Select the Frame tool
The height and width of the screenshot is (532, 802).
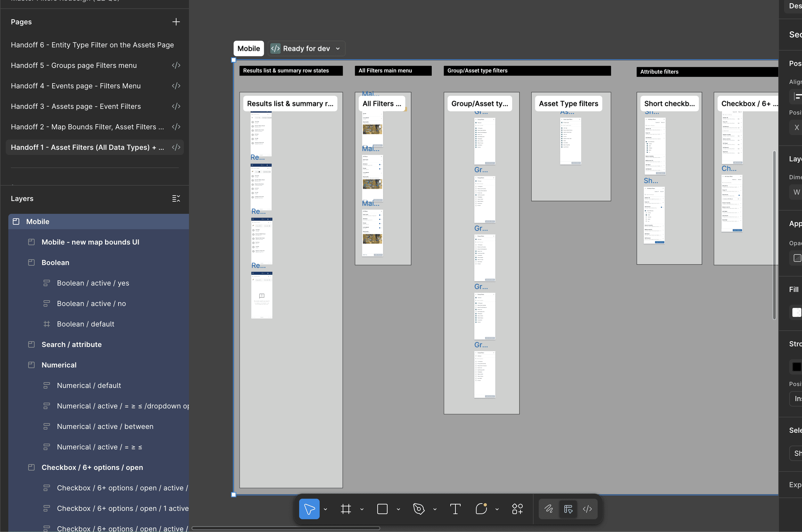coord(346,509)
